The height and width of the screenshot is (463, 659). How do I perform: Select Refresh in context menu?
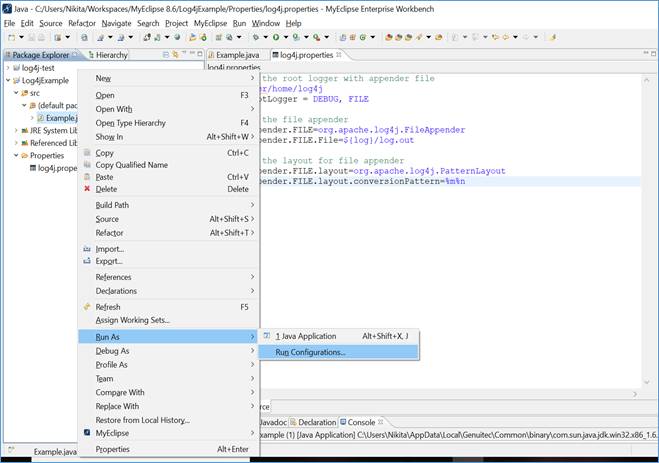(169, 307)
